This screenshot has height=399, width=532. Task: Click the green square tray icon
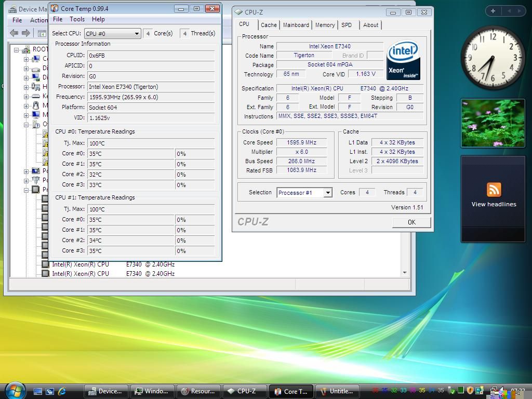[461, 391]
